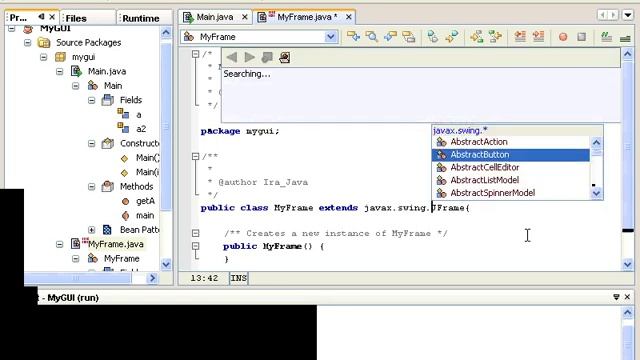Click the show source icon in Javadoc popup

pyautogui.click(x=267, y=57)
